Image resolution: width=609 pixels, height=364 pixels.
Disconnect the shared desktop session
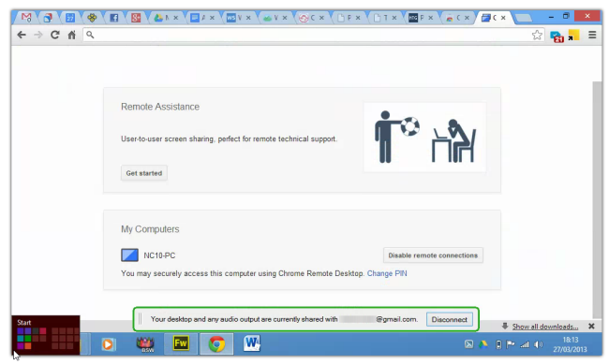pos(450,319)
